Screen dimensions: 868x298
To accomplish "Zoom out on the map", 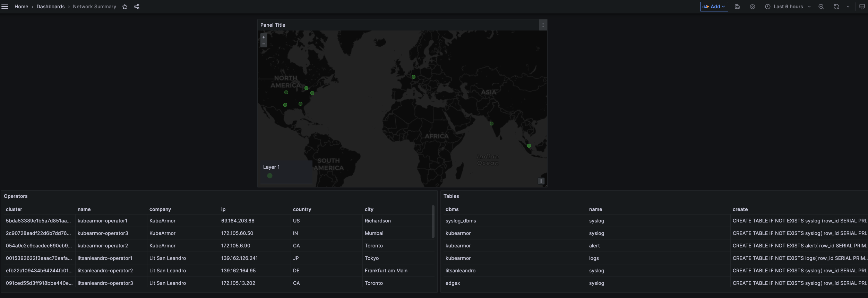I will click(264, 44).
